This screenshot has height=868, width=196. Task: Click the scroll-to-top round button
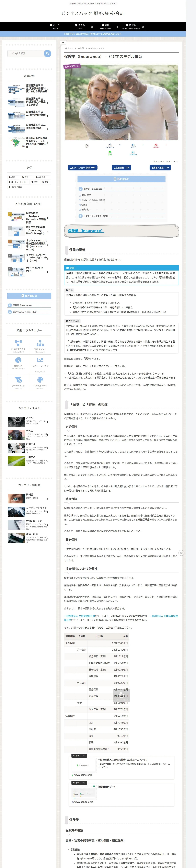pos(181,553)
